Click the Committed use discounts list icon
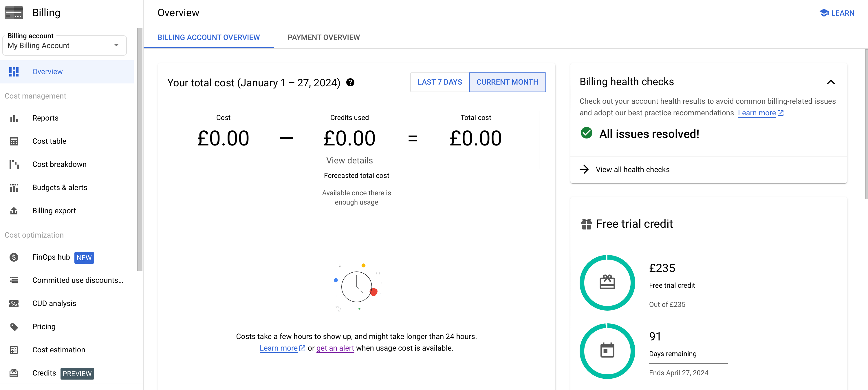 coord(14,280)
